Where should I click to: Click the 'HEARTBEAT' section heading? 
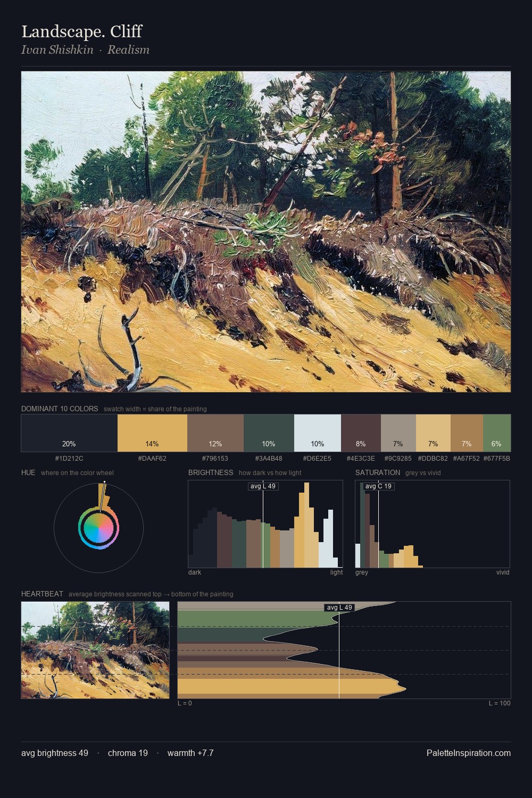tap(42, 594)
